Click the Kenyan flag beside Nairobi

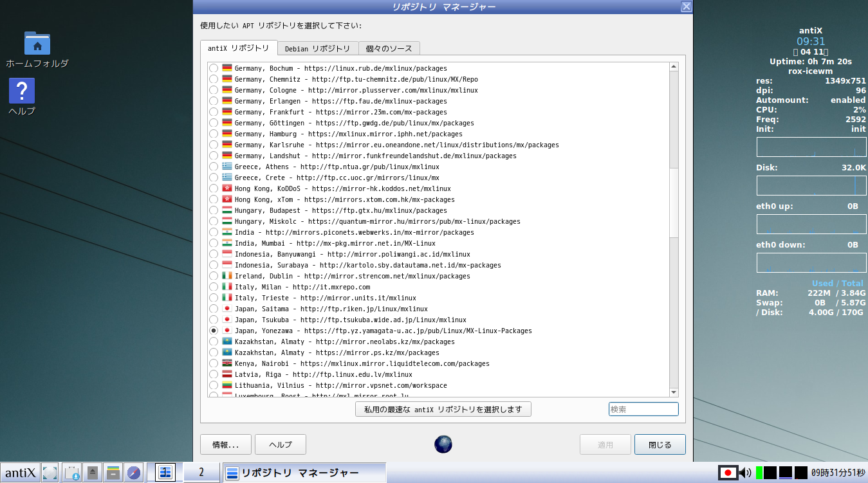click(x=226, y=363)
